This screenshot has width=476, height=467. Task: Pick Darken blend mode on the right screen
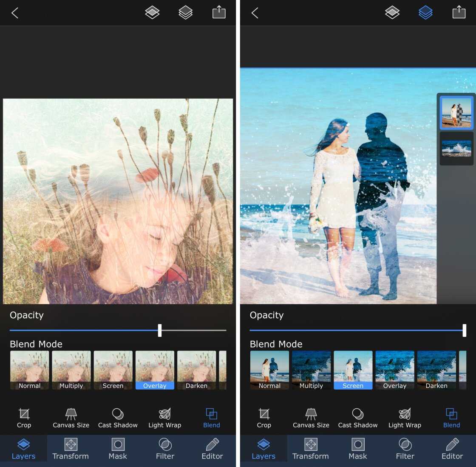pos(436,370)
